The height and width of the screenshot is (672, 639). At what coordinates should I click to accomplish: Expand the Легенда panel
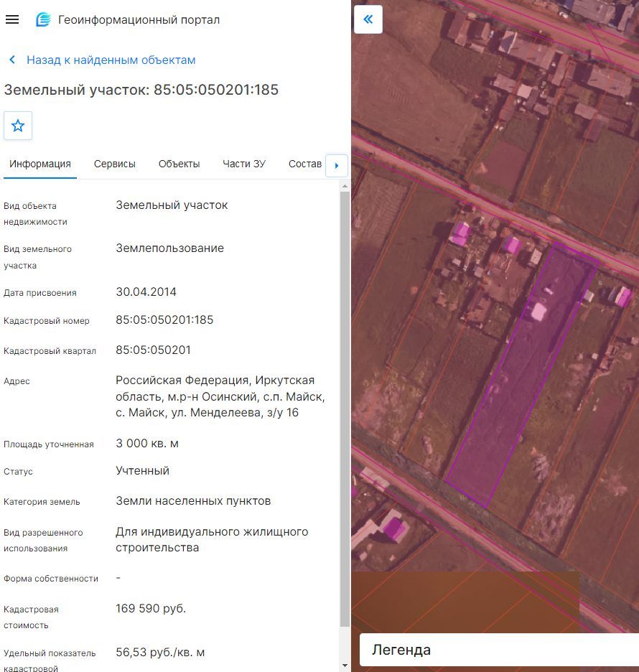tap(499, 650)
